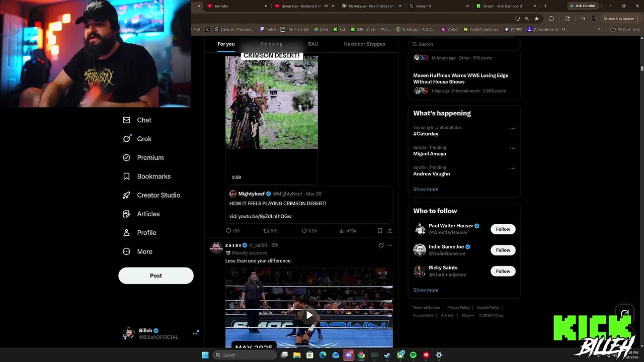Click Show more under What's happening
Viewport: 644px width, 362px height.
(x=426, y=189)
